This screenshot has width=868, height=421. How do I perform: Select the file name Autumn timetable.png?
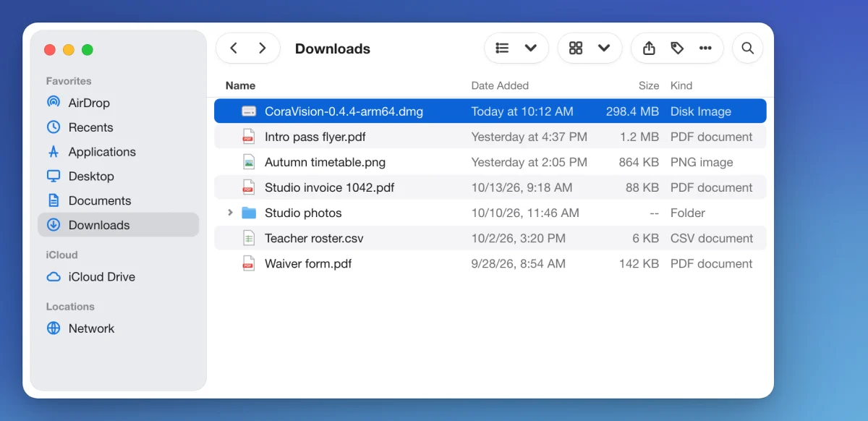(325, 162)
